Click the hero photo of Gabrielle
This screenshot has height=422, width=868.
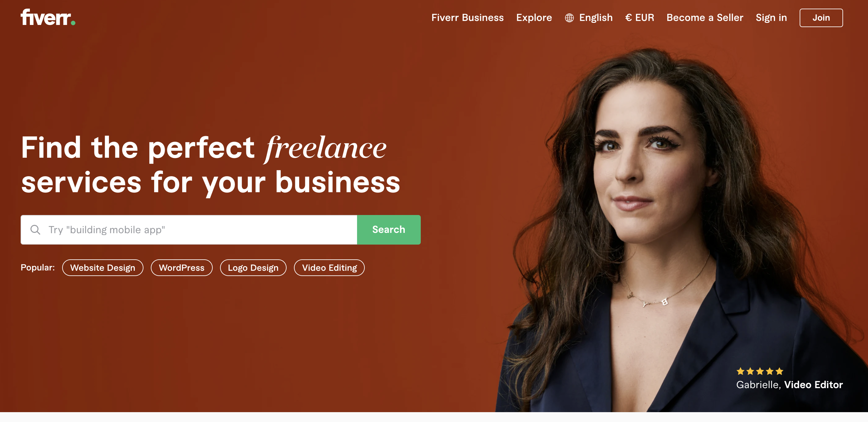tap(670, 229)
